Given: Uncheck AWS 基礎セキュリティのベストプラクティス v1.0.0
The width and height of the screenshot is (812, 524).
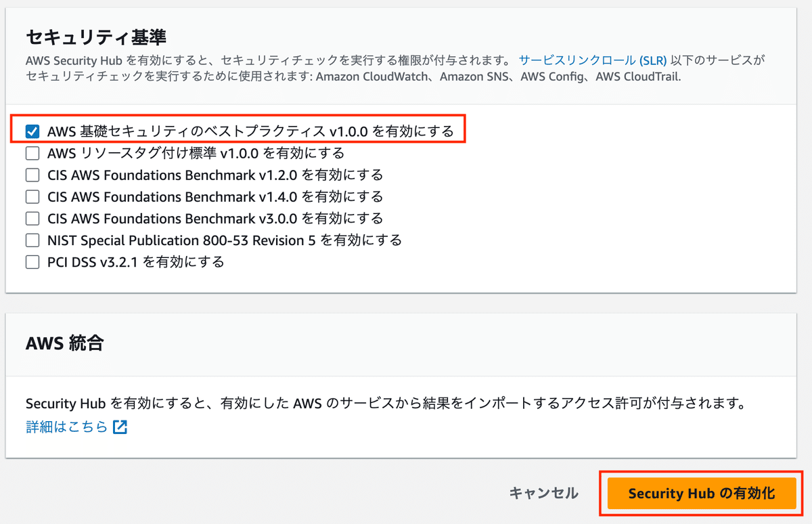Looking at the screenshot, I should (x=32, y=131).
